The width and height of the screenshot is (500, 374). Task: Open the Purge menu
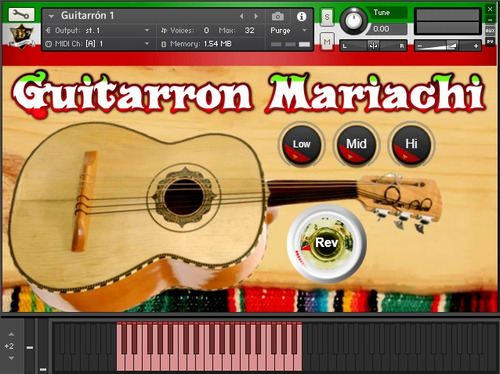click(288, 30)
